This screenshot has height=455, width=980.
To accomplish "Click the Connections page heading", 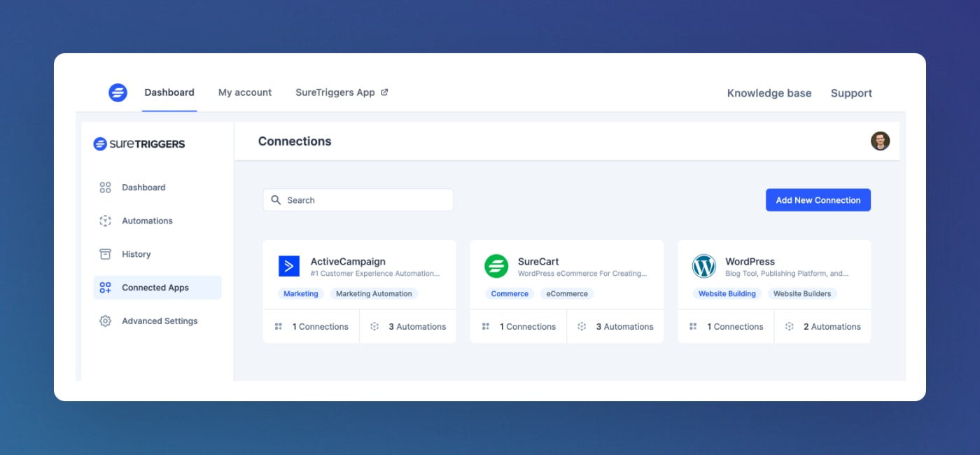I will pos(295,141).
